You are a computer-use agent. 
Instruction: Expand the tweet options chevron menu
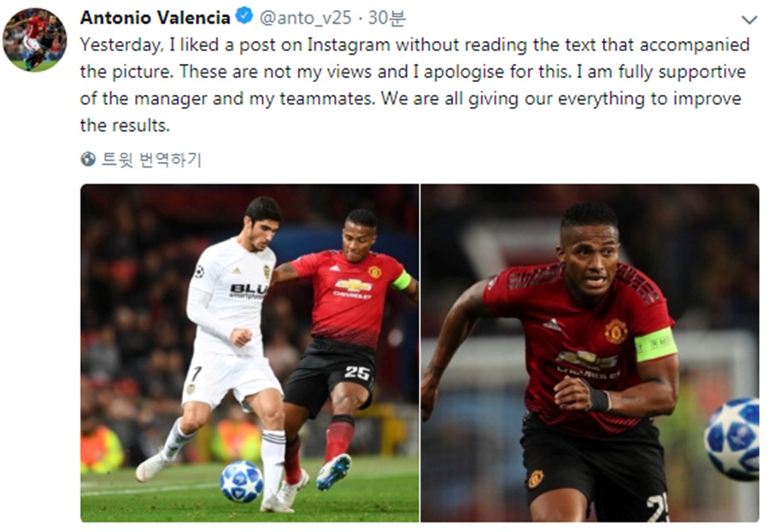pos(748,20)
